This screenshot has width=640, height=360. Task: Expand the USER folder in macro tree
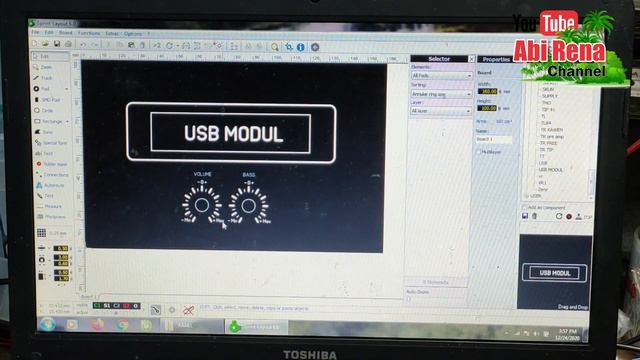pyautogui.click(x=526, y=196)
